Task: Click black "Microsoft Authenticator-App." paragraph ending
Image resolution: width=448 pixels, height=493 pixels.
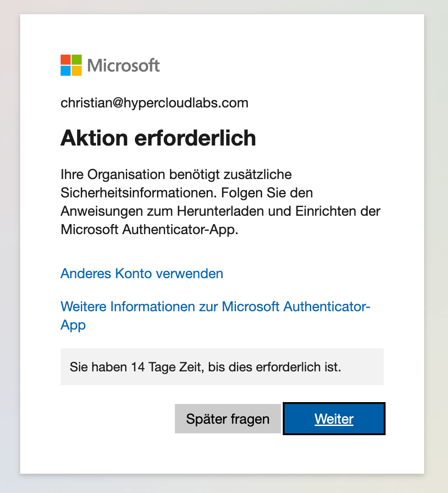Action: click(x=150, y=230)
